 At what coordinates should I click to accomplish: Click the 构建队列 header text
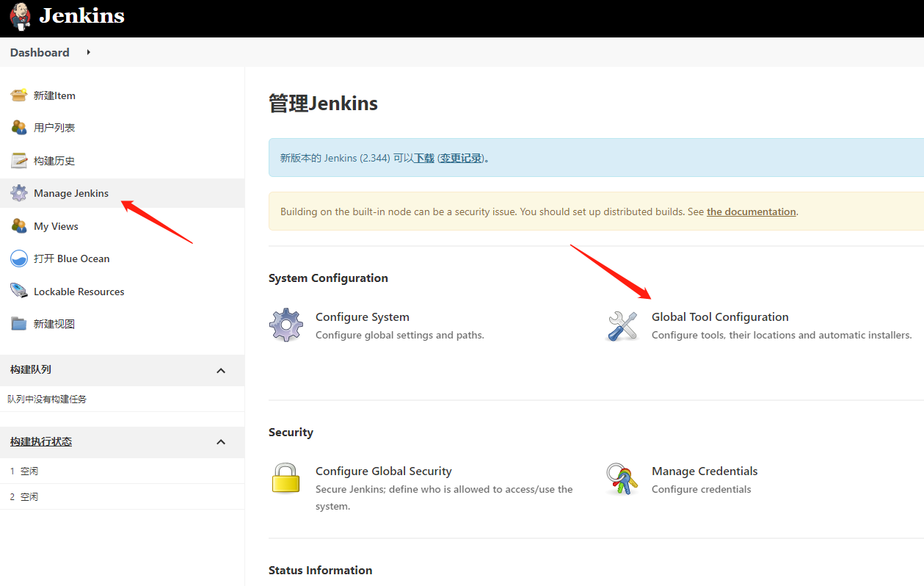click(31, 369)
